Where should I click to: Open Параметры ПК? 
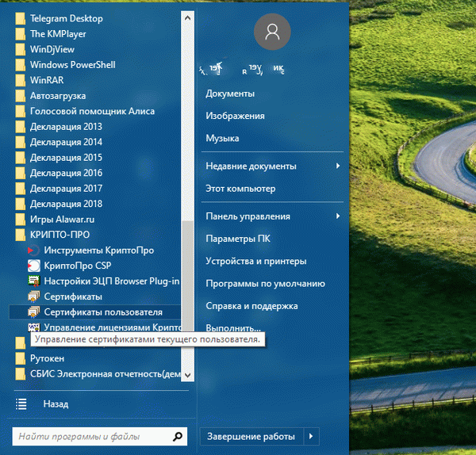click(x=238, y=239)
